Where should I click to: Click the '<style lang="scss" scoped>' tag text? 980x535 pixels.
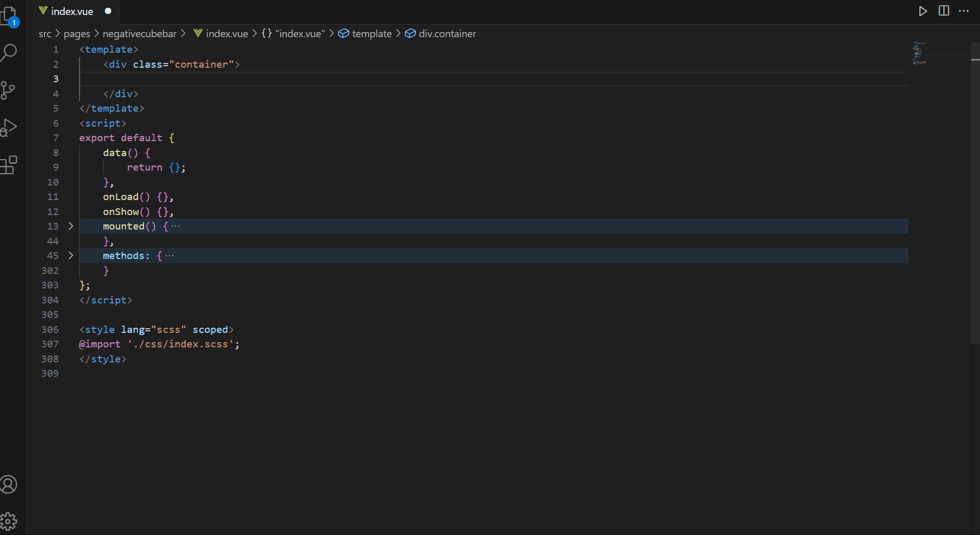[x=156, y=329]
